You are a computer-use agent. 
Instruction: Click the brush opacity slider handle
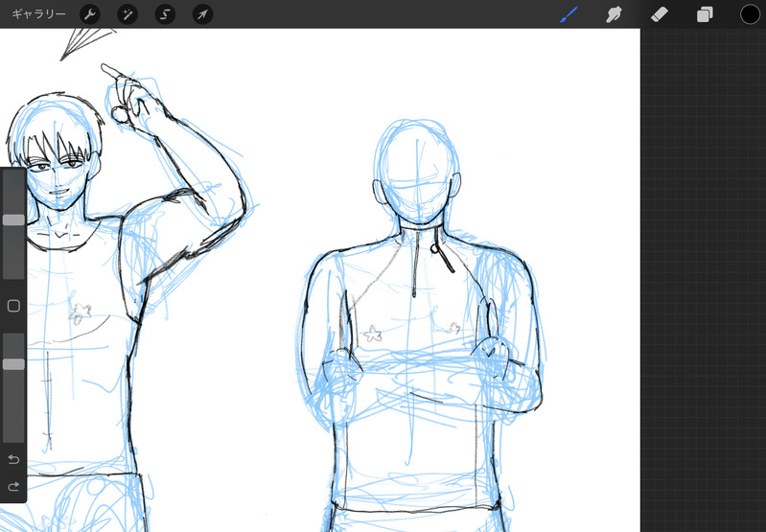[13, 364]
